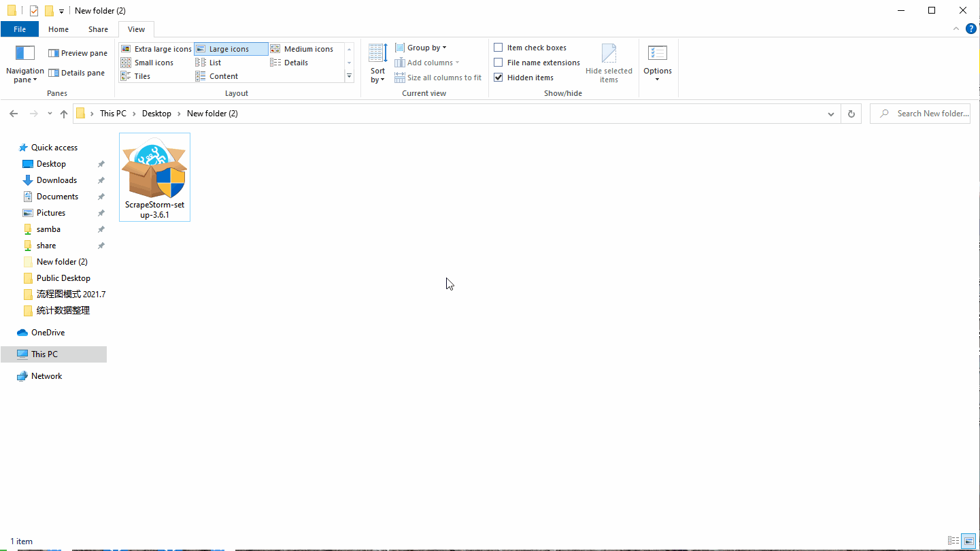Open the Group by dropdown
Image resolution: width=980 pixels, height=551 pixels.
[421, 48]
